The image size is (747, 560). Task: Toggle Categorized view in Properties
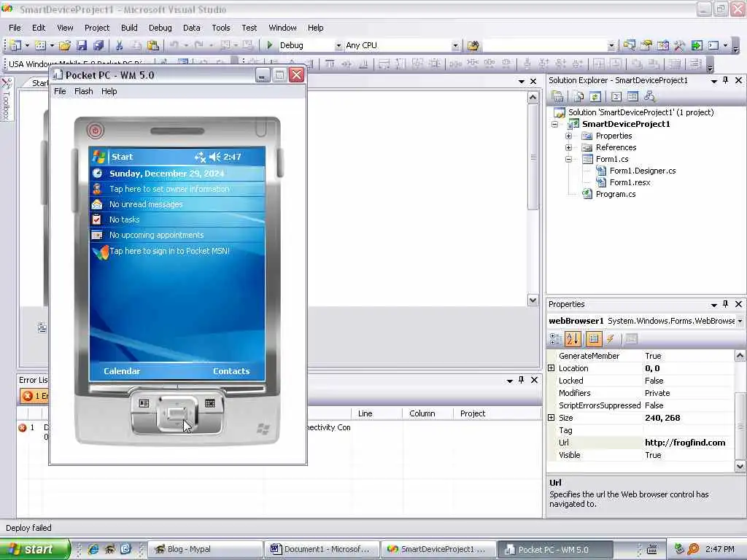coord(555,338)
